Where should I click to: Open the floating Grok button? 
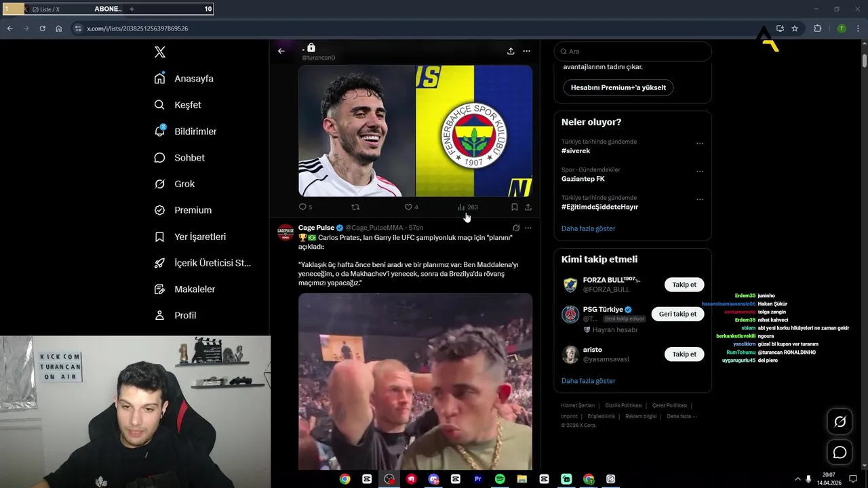(840, 422)
